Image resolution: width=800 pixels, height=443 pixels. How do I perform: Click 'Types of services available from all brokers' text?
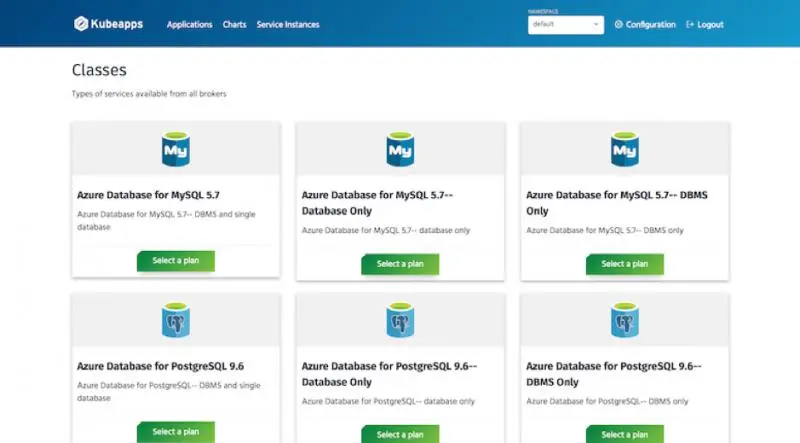149,94
